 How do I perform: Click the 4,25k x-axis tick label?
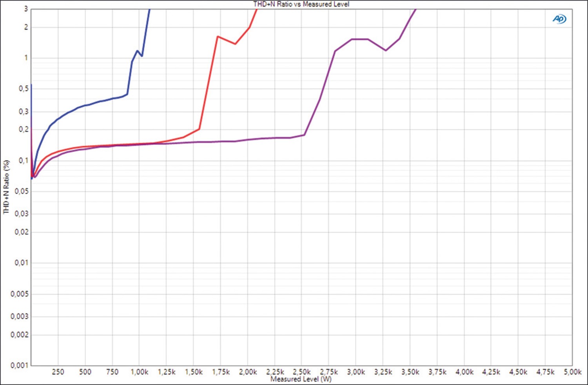click(x=491, y=372)
